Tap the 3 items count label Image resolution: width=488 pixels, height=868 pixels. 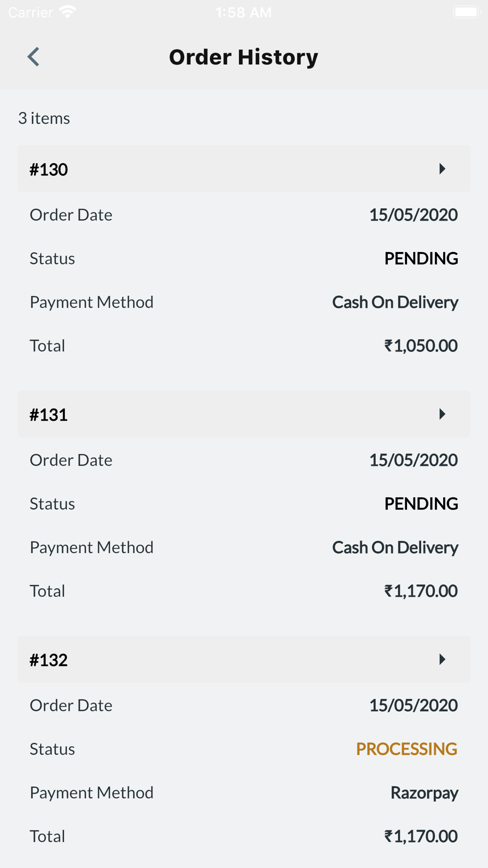click(x=44, y=118)
